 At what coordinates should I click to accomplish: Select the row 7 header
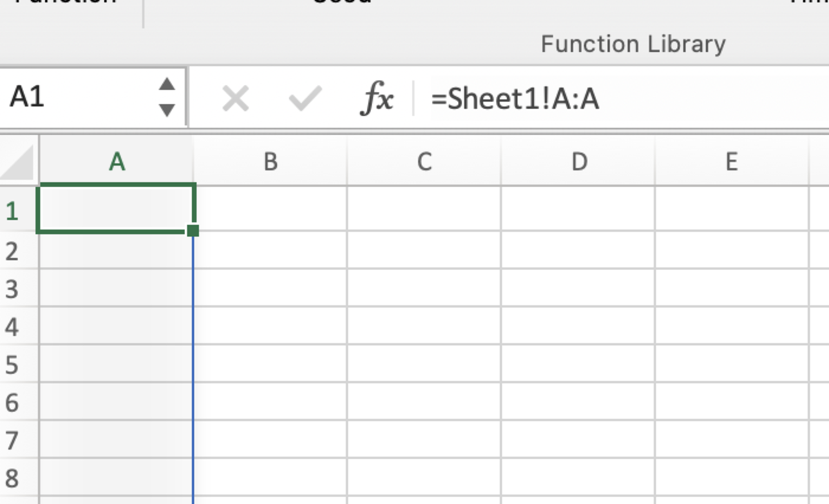(x=12, y=440)
